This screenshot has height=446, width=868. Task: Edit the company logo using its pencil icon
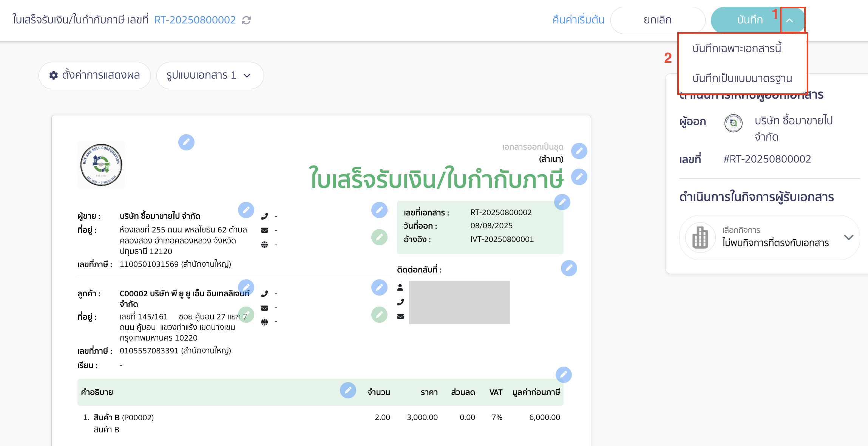click(x=186, y=142)
